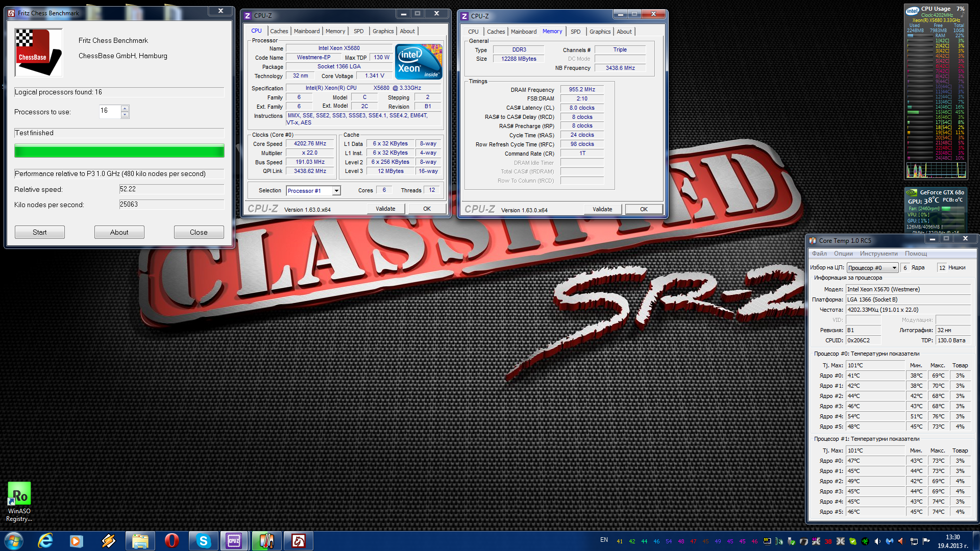980x551 pixels.
Task: Switch to CPU tab in right CPU-Z window
Action: pos(473,32)
